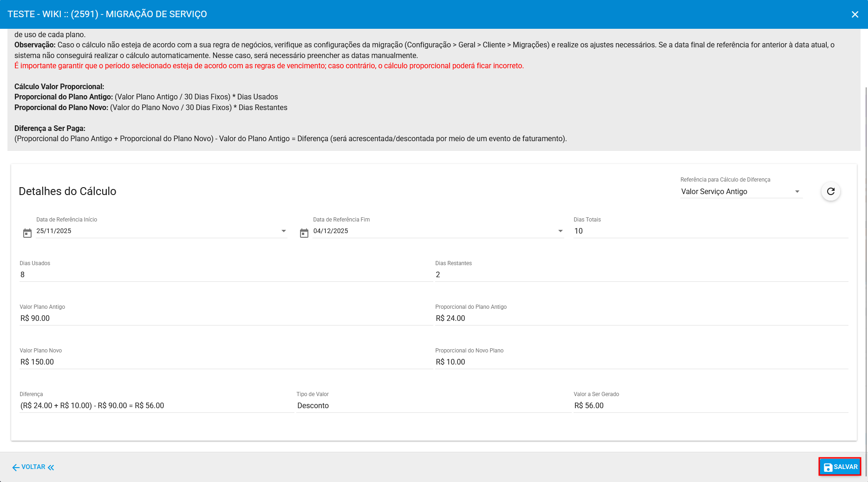Open calendar icon for Data de Referência Início

coord(27,233)
